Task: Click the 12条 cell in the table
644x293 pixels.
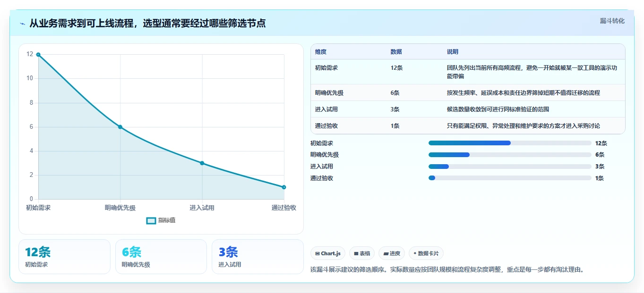Action: click(x=397, y=68)
